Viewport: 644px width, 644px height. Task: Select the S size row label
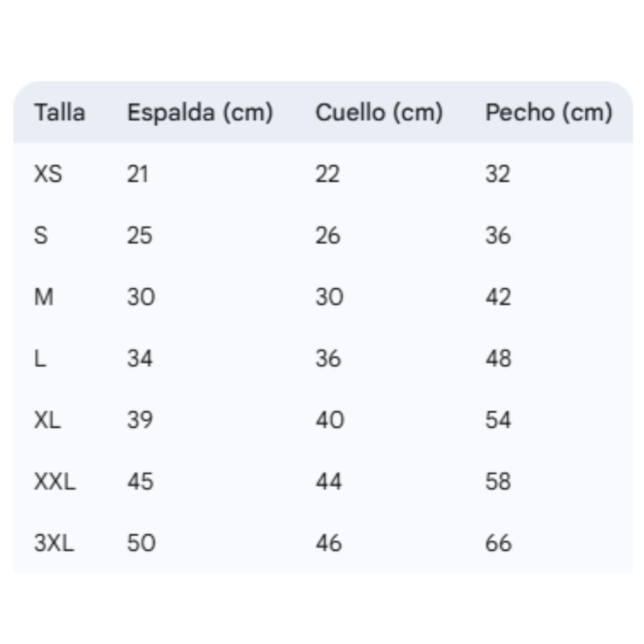[41, 235]
